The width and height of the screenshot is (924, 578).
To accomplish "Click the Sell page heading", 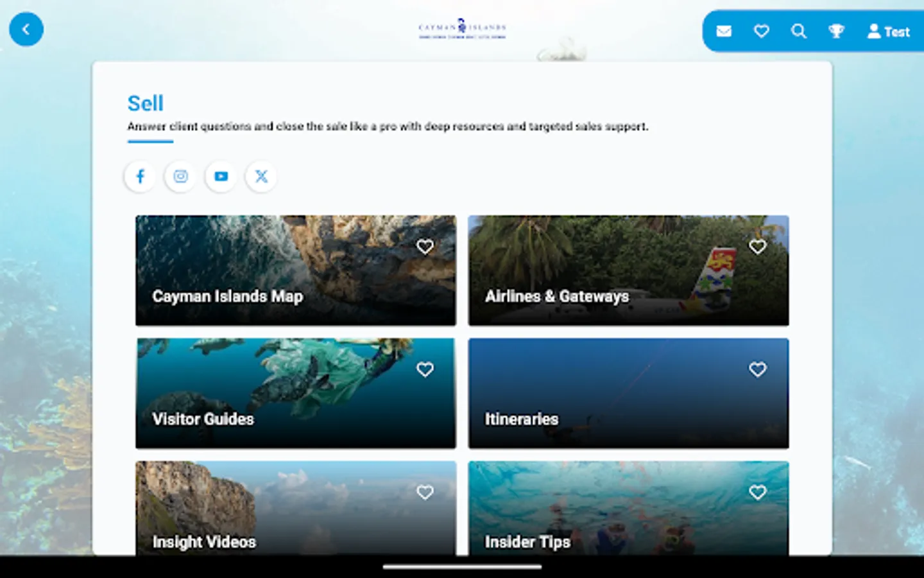I will tap(146, 103).
